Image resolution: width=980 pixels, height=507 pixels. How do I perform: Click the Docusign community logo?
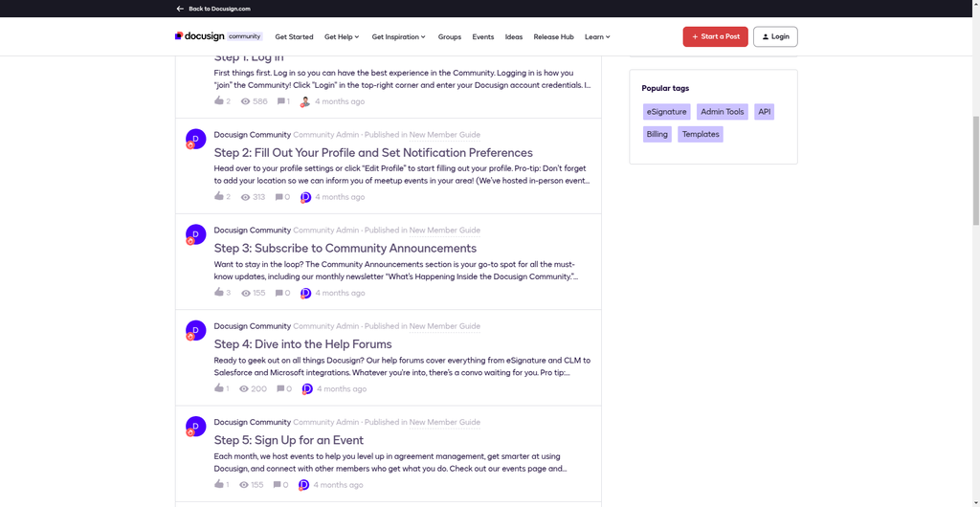click(x=218, y=36)
